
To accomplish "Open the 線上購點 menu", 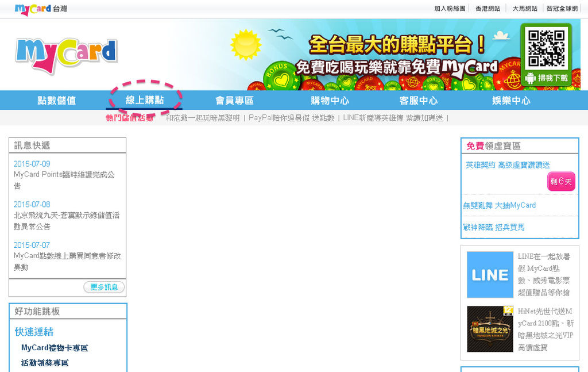I will (145, 100).
